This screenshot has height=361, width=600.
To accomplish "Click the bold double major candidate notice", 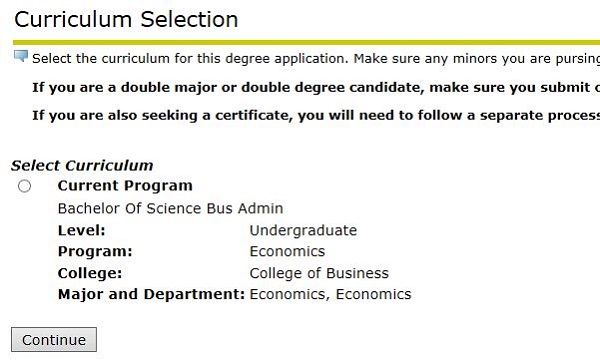I will [316, 87].
